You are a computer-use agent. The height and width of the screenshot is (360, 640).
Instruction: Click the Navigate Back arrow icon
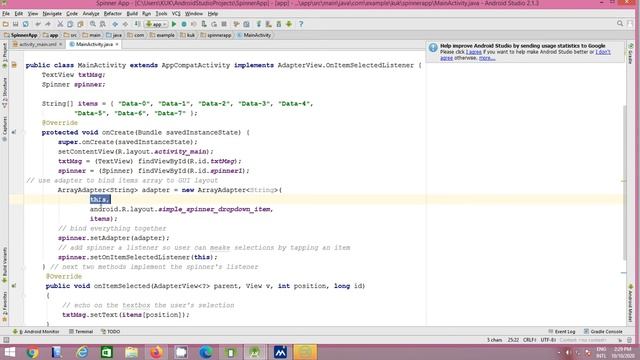click(x=115, y=24)
